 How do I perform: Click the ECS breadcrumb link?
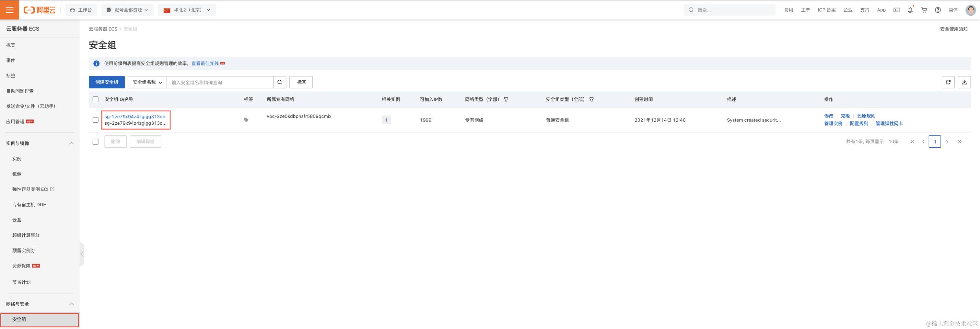coord(103,29)
